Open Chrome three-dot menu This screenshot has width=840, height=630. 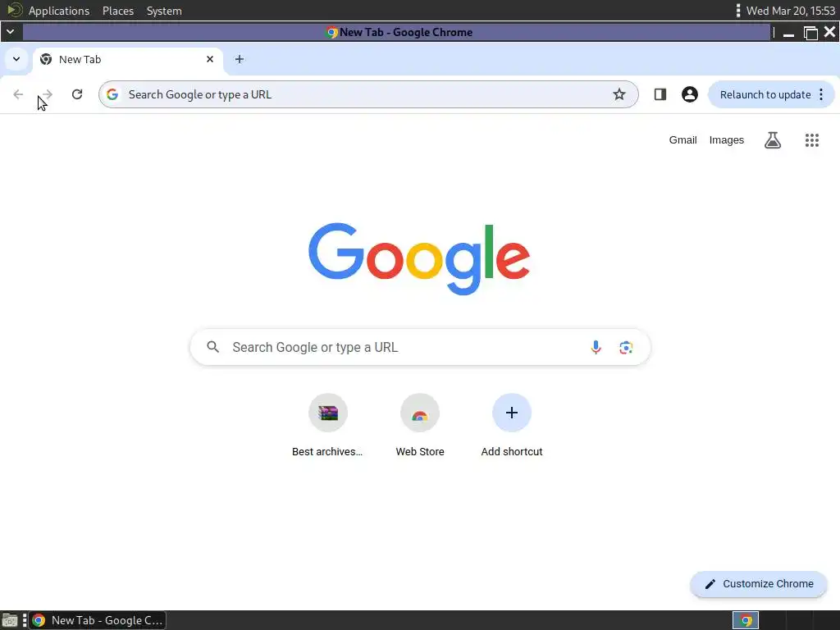(821, 94)
